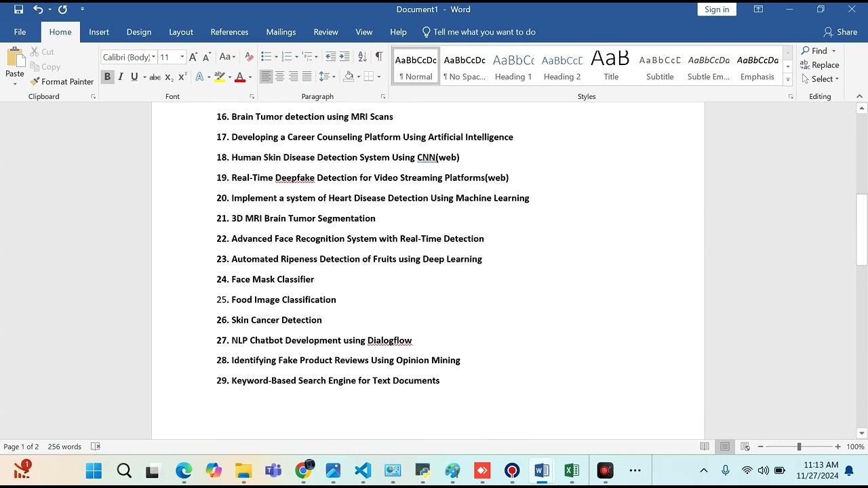This screenshot has height=488, width=868.
Task: Click the 100% zoom level indicator
Action: (855, 447)
